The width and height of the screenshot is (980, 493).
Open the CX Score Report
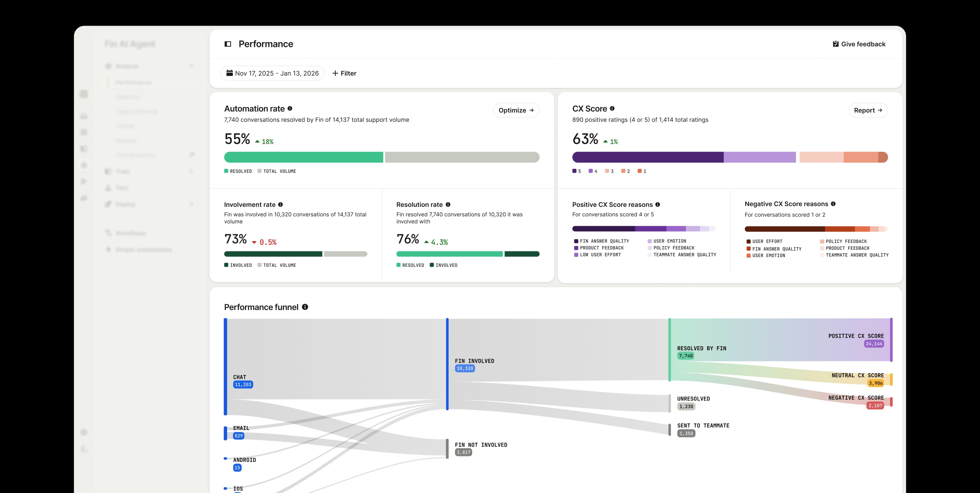[x=868, y=110]
